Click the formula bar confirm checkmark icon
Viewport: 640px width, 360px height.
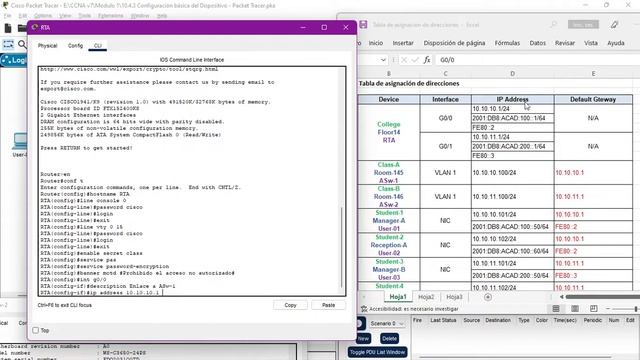point(415,60)
